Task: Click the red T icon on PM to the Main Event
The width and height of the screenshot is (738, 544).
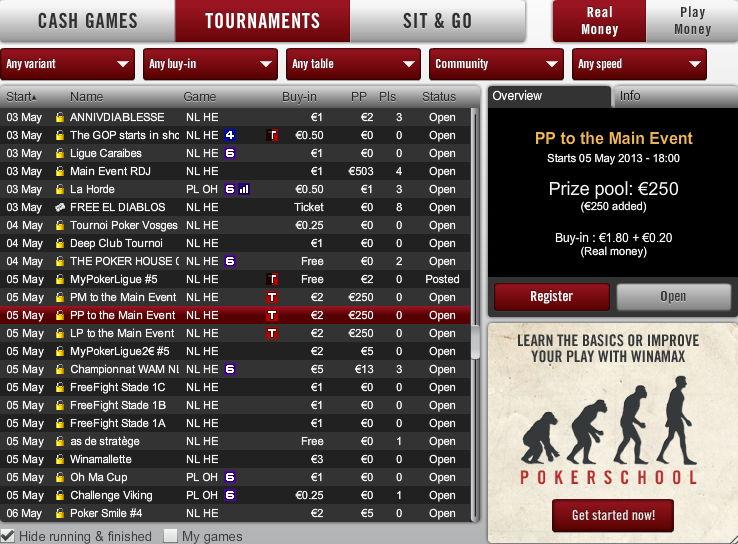Action: pyautogui.click(x=272, y=297)
